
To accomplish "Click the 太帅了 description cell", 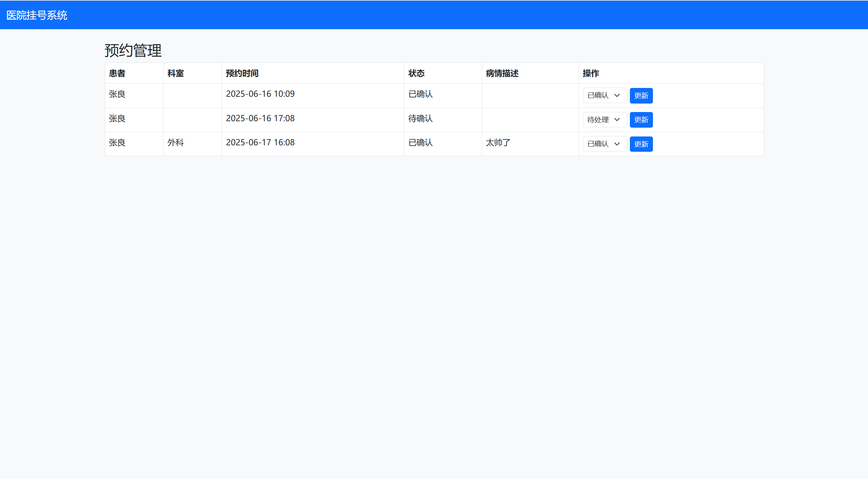I will pyautogui.click(x=498, y=143).
